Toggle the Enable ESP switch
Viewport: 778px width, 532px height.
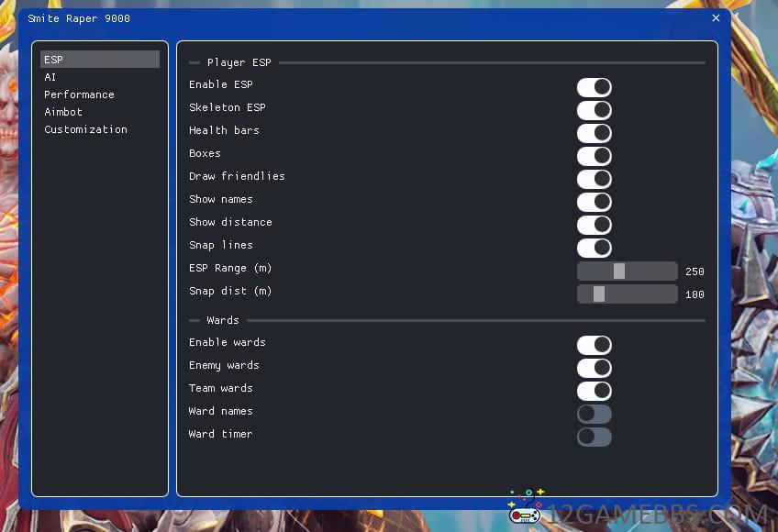(594, 87)
